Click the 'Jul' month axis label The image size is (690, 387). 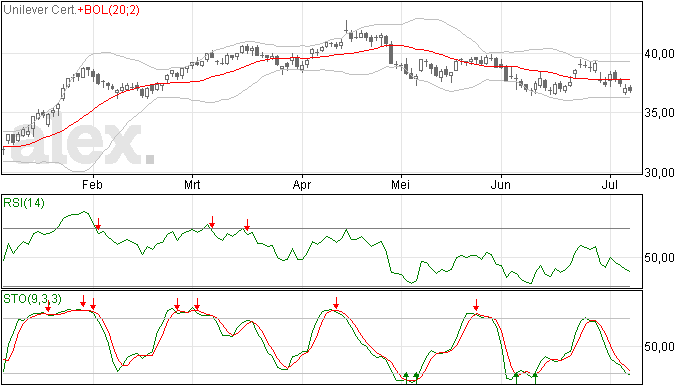tap(609, 184)
